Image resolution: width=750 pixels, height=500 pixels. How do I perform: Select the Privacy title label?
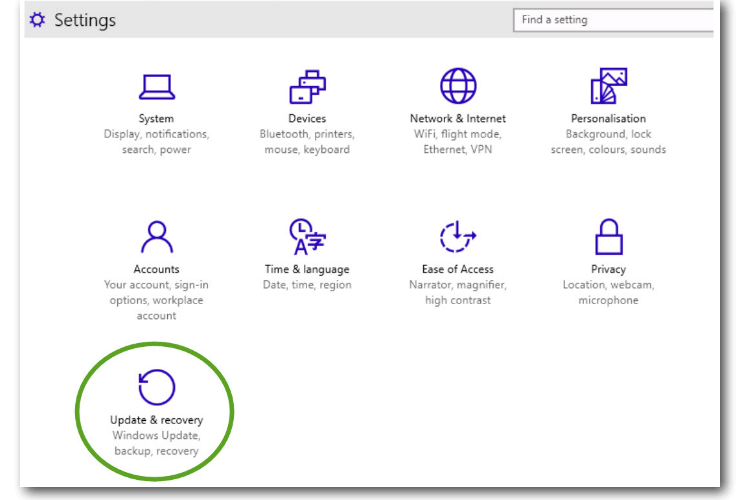point(608,269)
